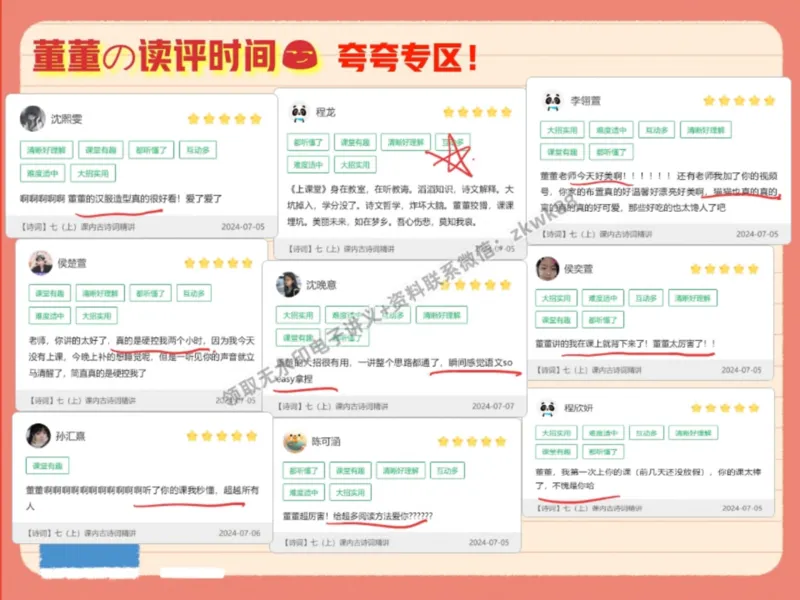800x600 pixels.
Task: Select 大招实用 tag on 沈晚意's review
Action: [298, 315]
